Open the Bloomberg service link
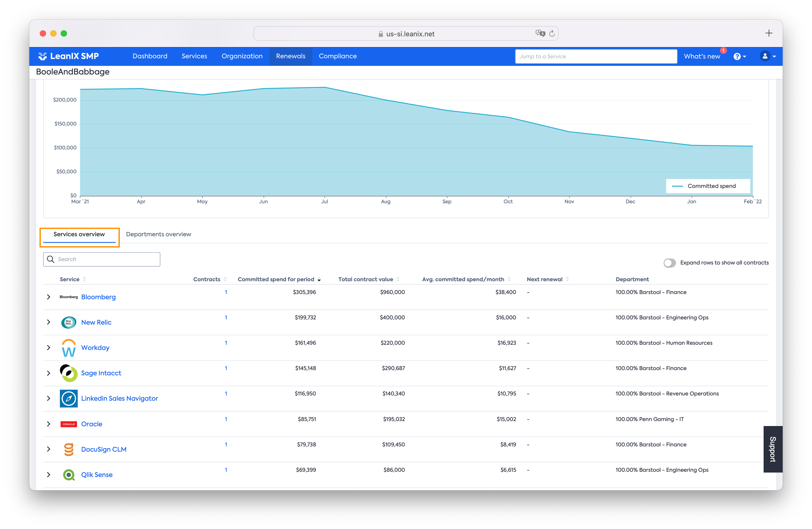812x529 pixels. 98,297
